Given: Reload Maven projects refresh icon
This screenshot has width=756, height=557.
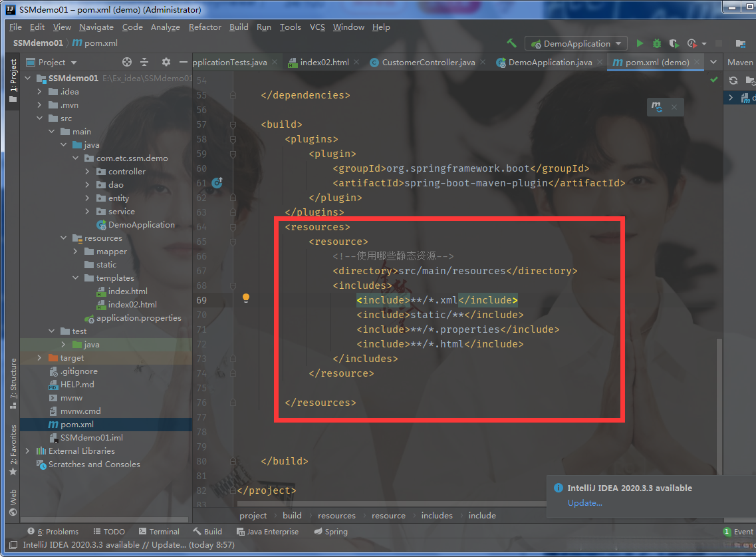Looking at the screenshot, I should coord(733,81).
